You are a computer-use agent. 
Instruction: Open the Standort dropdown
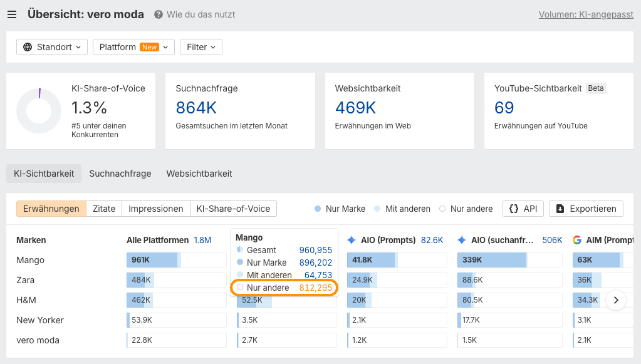[52, 47]
